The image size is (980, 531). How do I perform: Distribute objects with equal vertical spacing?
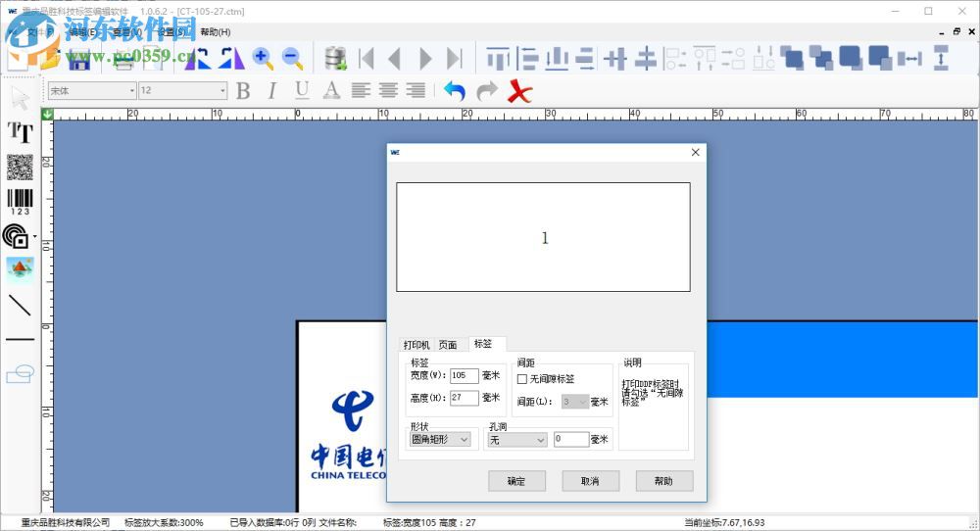pyautogui.click(x=941, y=58)
